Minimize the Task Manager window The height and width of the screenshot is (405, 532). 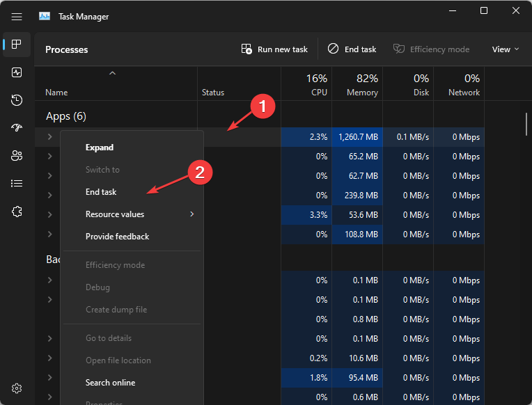coord(452,10)
